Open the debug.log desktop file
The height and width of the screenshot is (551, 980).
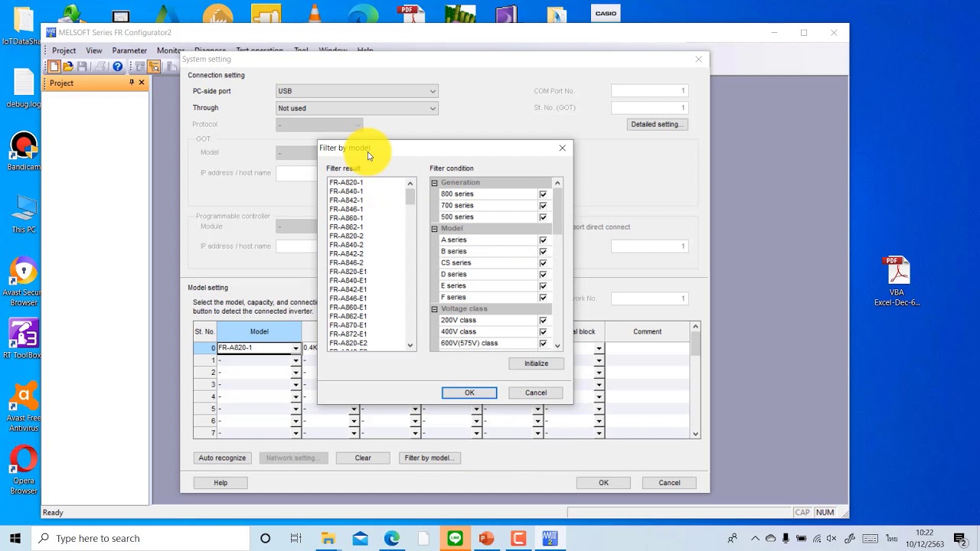pos(24,89)
